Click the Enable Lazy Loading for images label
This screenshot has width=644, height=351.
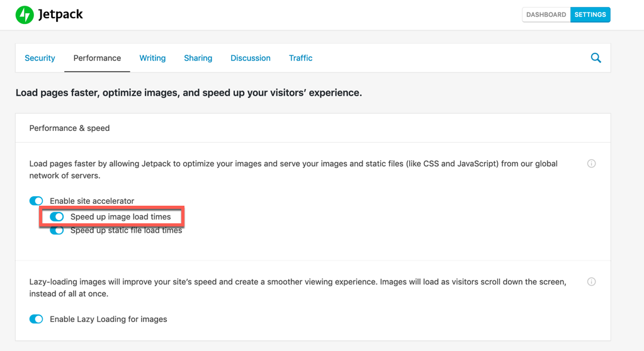tap(108, 319)
